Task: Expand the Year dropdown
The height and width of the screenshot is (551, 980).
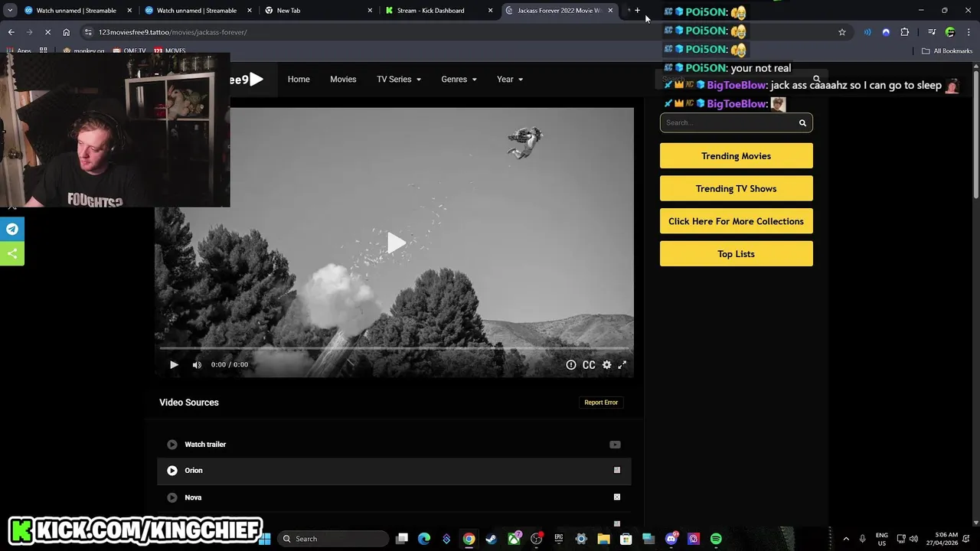Action: coord(510,80)
